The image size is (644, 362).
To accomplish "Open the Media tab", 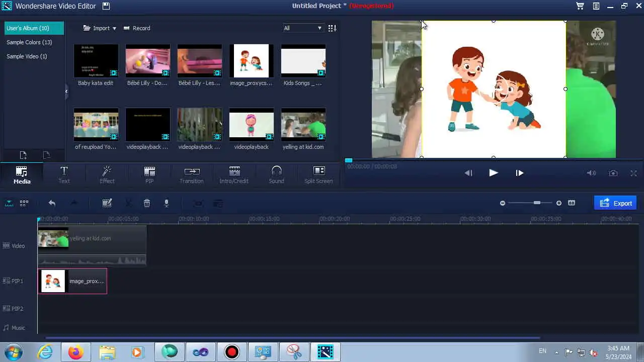I will pyautogui.click(x=22, y=174).
